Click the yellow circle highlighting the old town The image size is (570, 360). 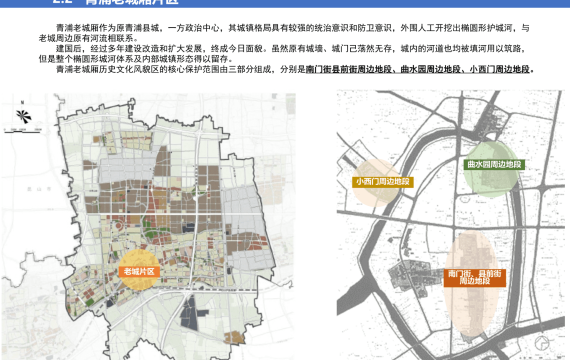pos(139,269)
